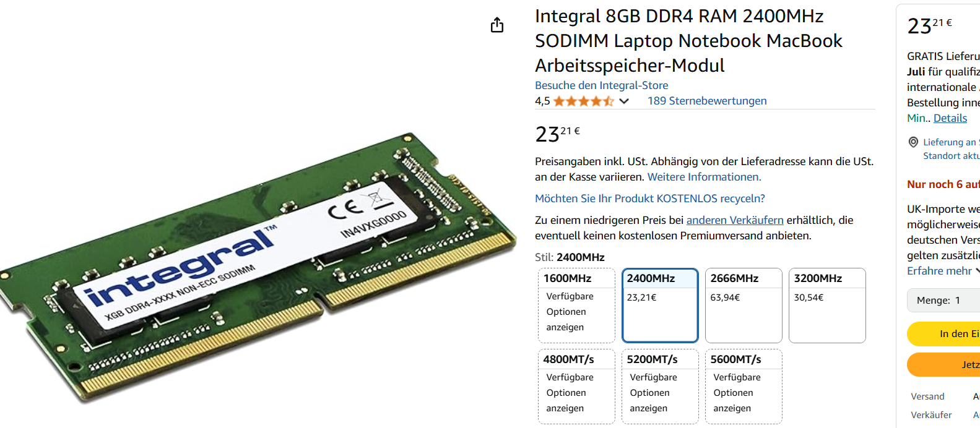The image size is (980, 428).
Task: Click the Weitere Informationen link
Action: [704, 177]
